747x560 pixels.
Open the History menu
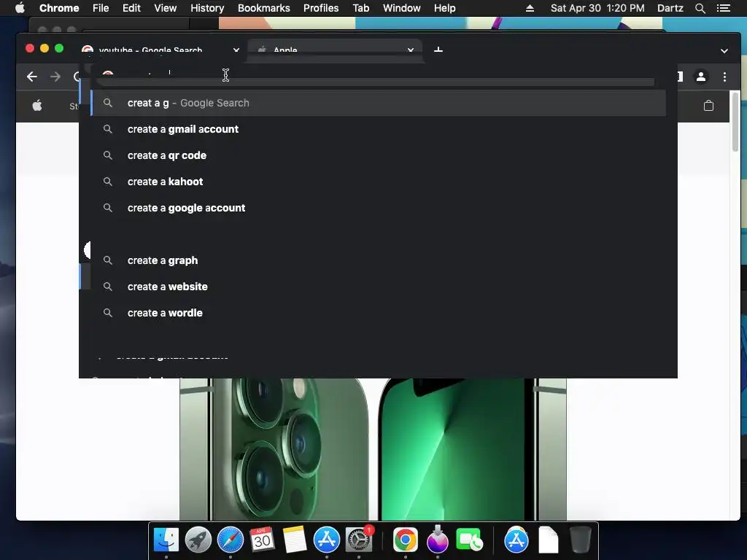(x=207, y=8)
